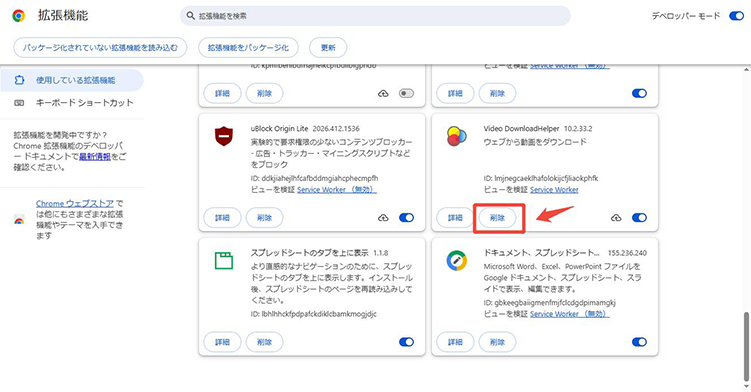The width and height of the screenshot is (751, 392).
Task: Enable the greyed-out toggle on top-left card
Action: click(406, 93)
